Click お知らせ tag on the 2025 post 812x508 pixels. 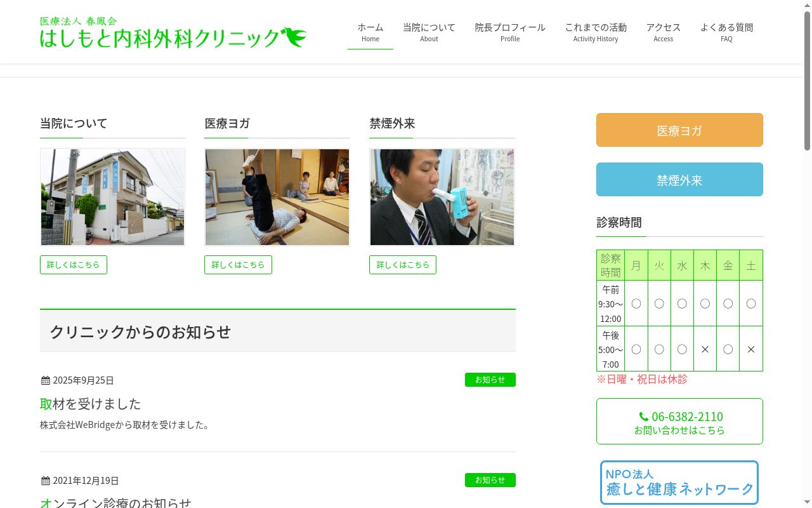(490, 380)
